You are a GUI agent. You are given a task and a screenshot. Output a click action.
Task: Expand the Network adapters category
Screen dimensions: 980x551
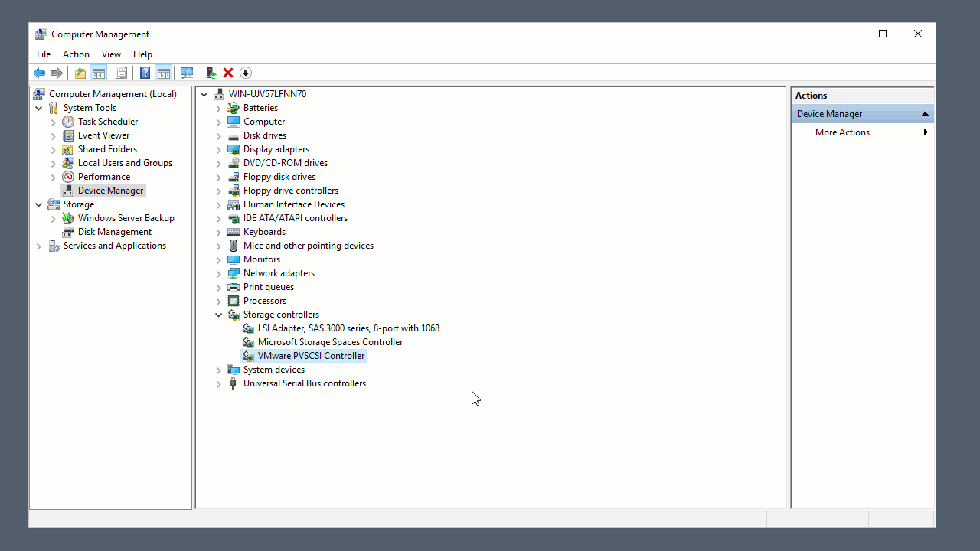[x=219, y=273]
